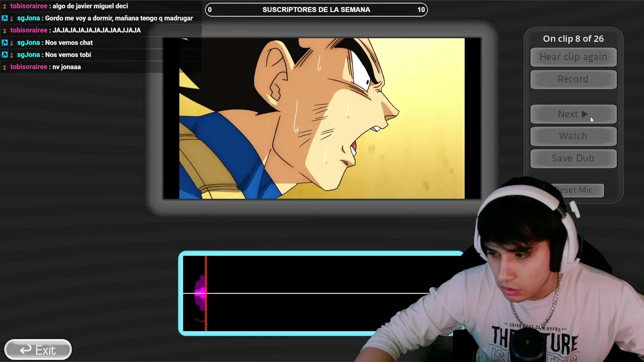
Task: Click the Suscriptores de la Semana progress bar
Action: point(316,10)
